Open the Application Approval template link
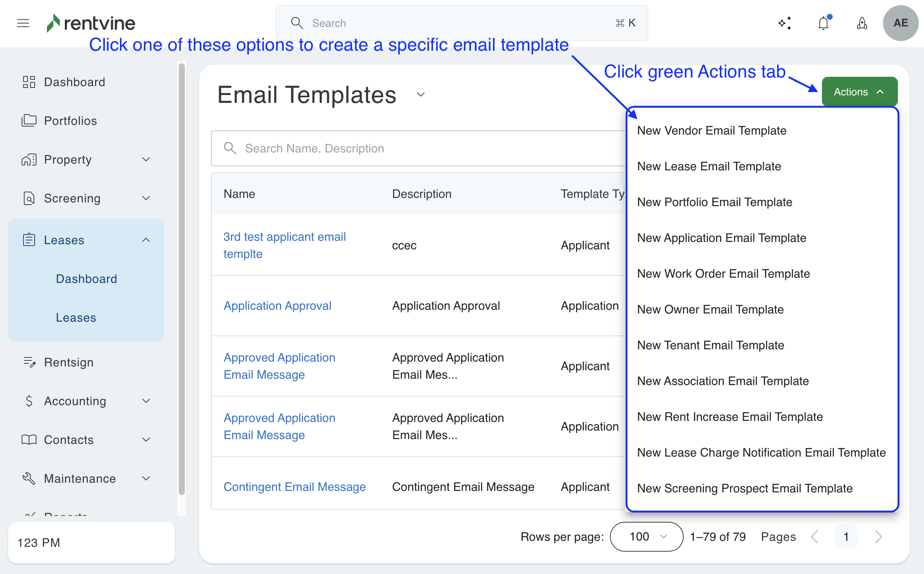 (277, 306)
